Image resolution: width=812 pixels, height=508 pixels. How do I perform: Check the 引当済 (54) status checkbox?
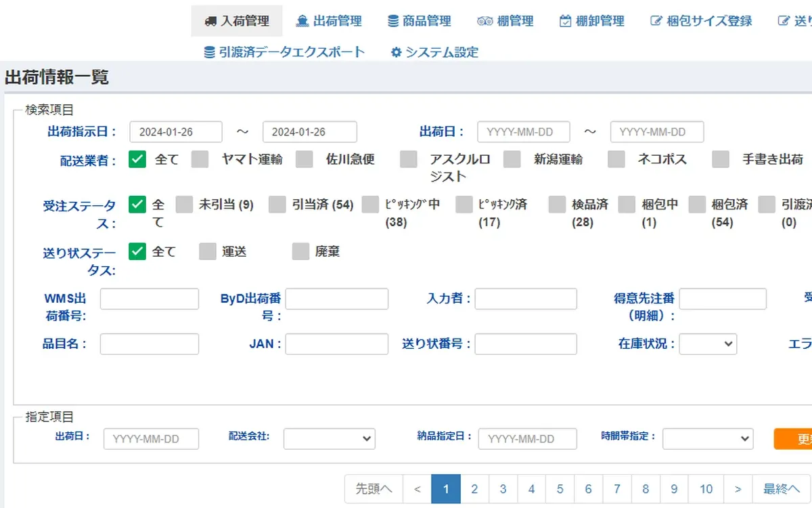coord(277,205)
